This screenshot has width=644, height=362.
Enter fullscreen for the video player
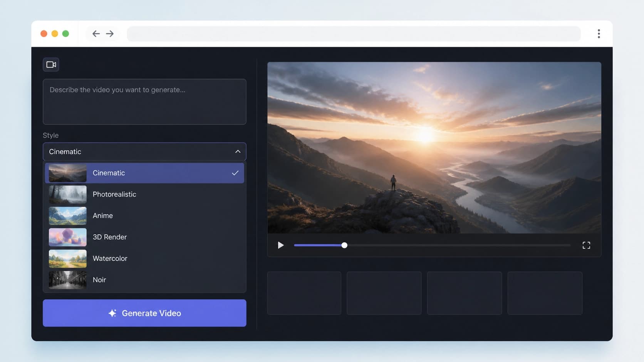pyautogui.click(x=586, y=245)
